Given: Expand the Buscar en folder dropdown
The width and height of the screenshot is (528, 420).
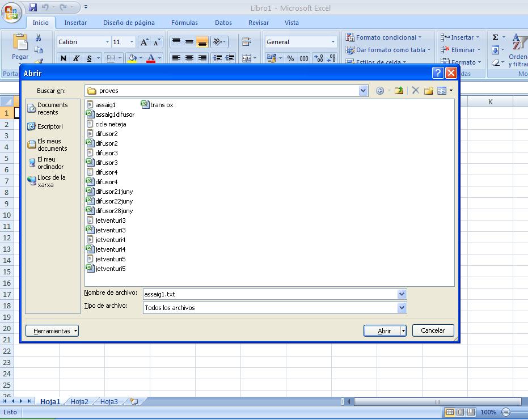Looking at the screenshot, I should tap(363, 91).
